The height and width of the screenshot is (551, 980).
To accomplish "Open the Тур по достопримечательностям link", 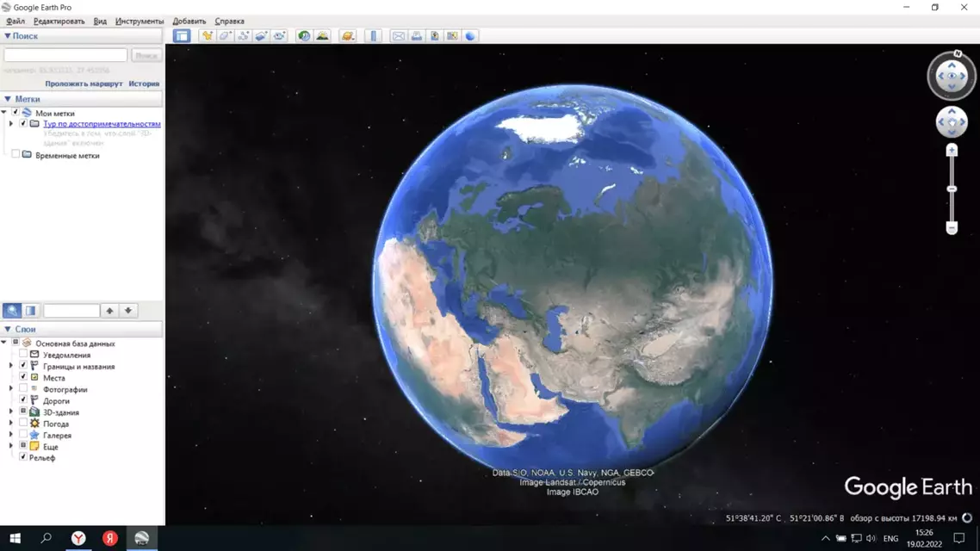I will coord(102,124).
